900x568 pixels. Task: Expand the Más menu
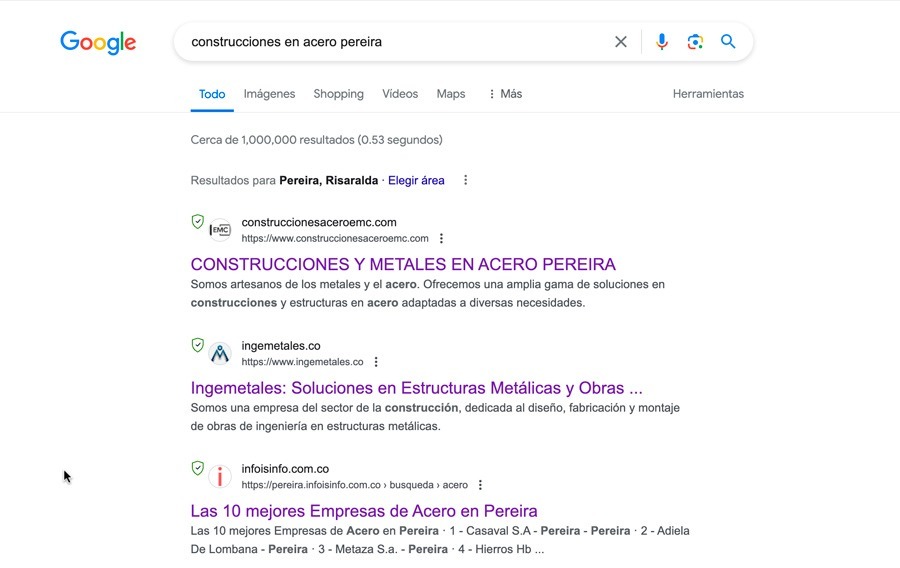[505, 94]
